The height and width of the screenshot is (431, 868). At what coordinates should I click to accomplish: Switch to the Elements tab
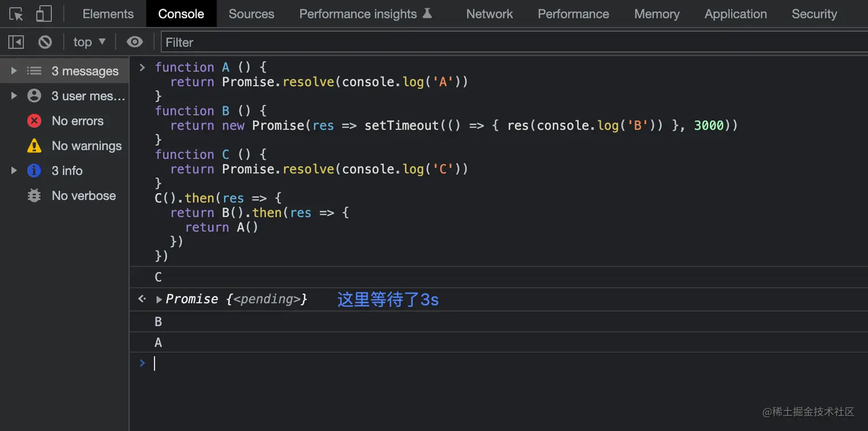click(108, 14)
